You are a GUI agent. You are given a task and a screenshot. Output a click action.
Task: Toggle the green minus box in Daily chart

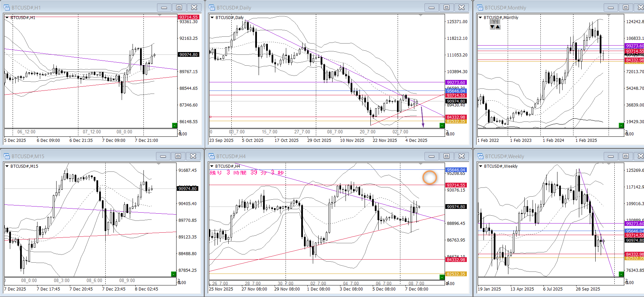(442, 126)
